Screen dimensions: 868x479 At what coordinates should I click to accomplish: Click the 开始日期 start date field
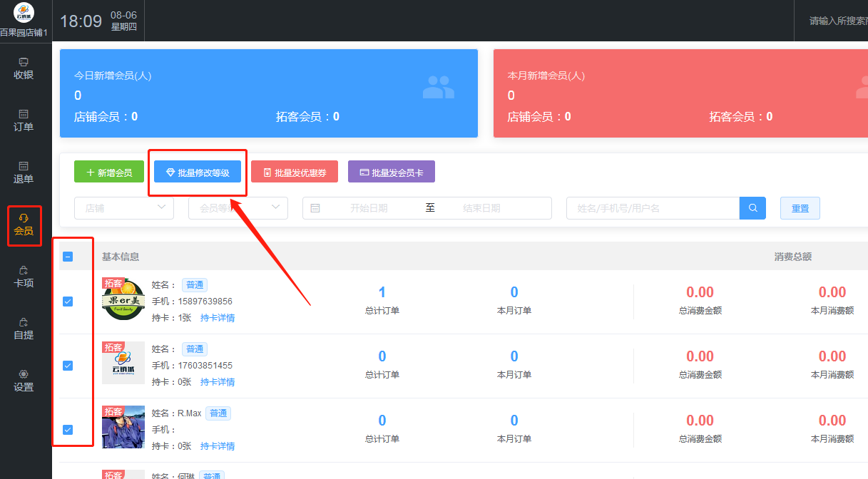click(x=369, y=208)
